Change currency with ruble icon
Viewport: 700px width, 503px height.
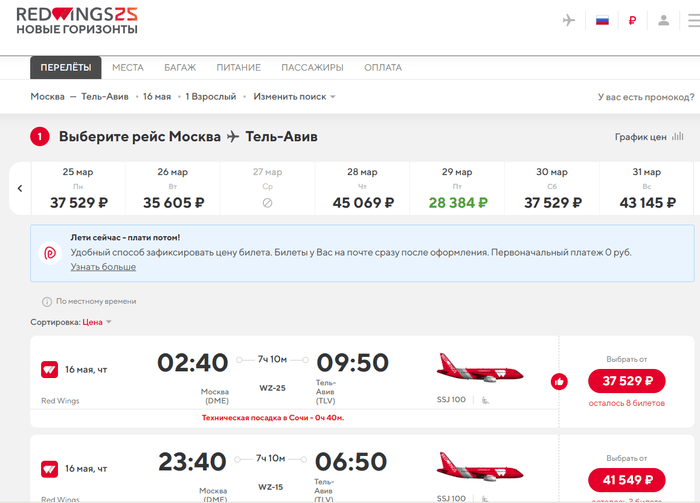[632, 21]
